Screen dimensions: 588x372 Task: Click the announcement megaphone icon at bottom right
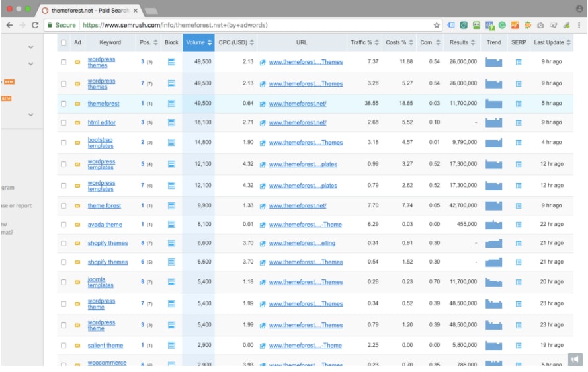575,359
